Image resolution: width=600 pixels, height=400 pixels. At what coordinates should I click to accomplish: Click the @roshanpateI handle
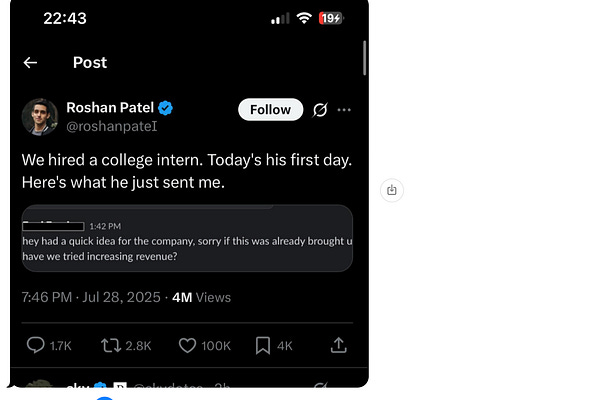tap(112, 126)
